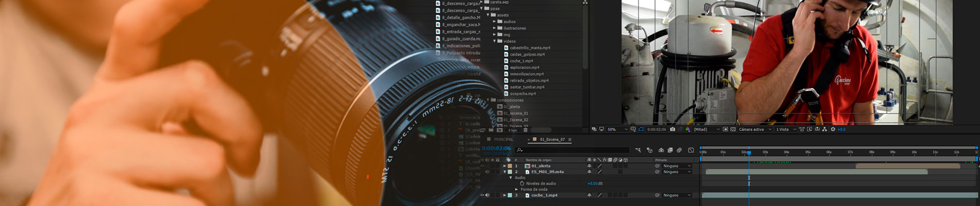Delete selected item with trash icon

526,130
